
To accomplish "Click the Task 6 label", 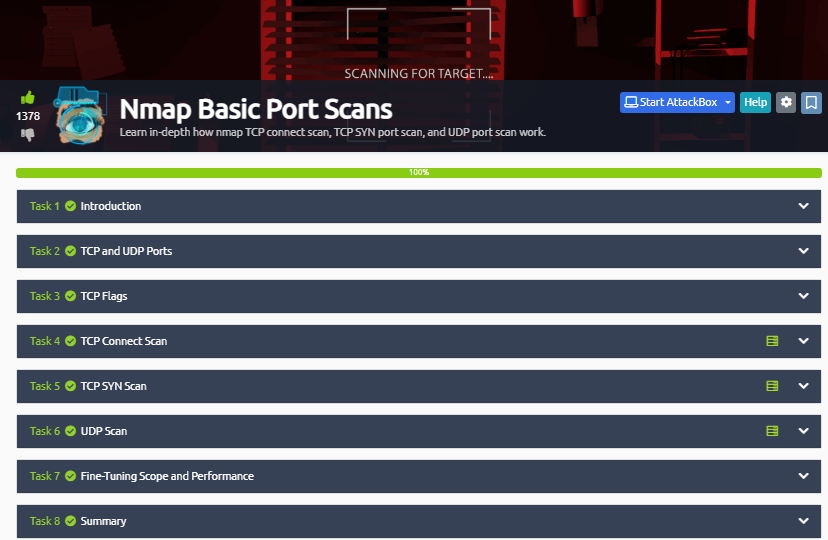I will tap(44, 431).
